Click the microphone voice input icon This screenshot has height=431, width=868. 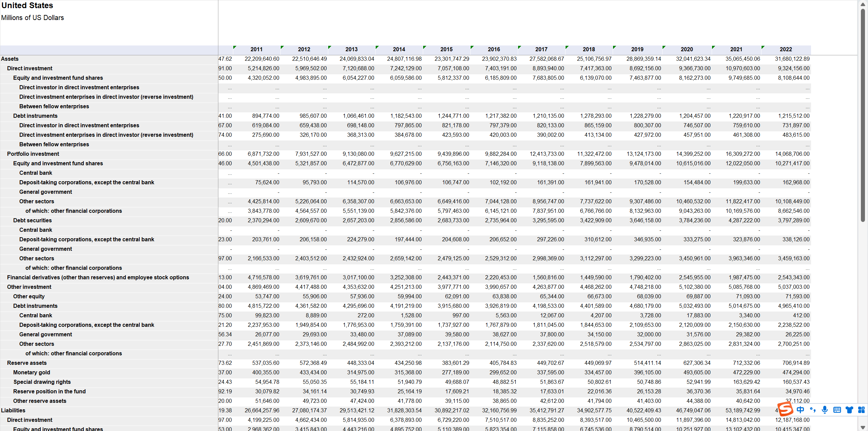(825, 410)
